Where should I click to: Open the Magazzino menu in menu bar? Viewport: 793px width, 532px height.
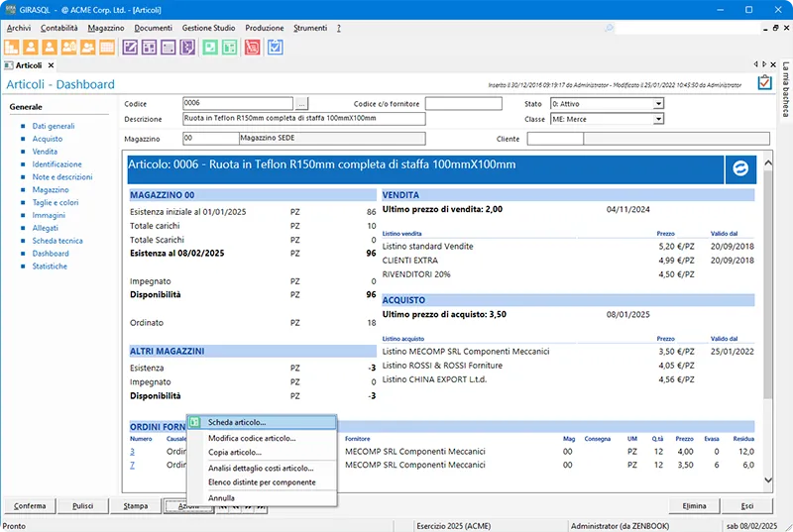pyautogui.click(x=106, y=28)
